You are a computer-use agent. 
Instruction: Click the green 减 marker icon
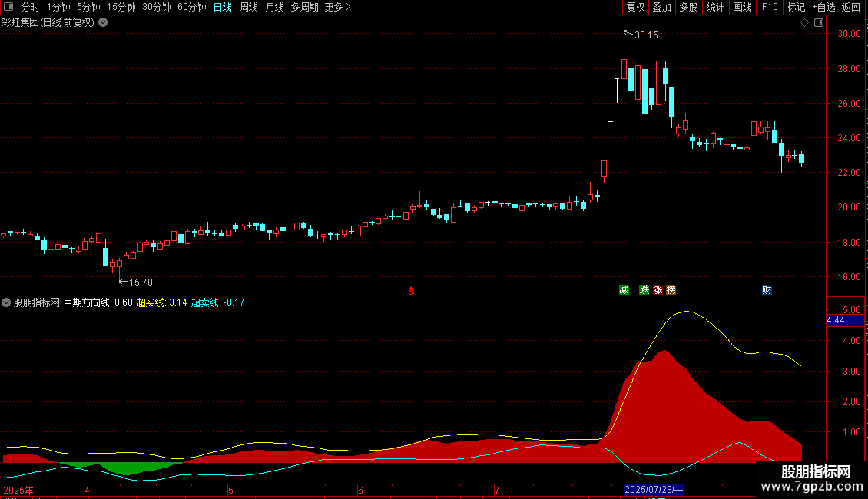pyautogui.click(x=624, y=290)
